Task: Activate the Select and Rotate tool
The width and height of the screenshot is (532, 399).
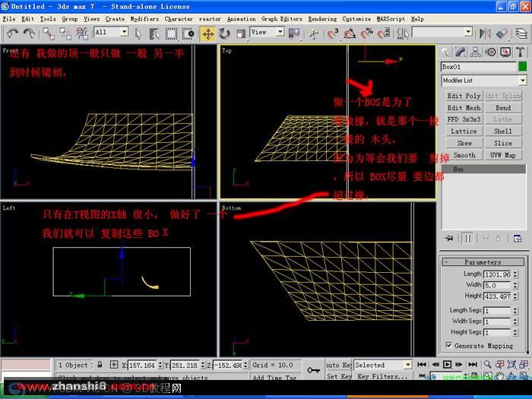Action: click(224, 33)
